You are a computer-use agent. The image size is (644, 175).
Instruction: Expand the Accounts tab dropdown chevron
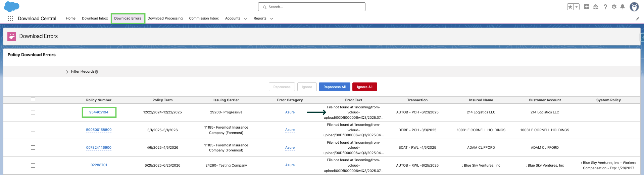(x=245, y=19)
